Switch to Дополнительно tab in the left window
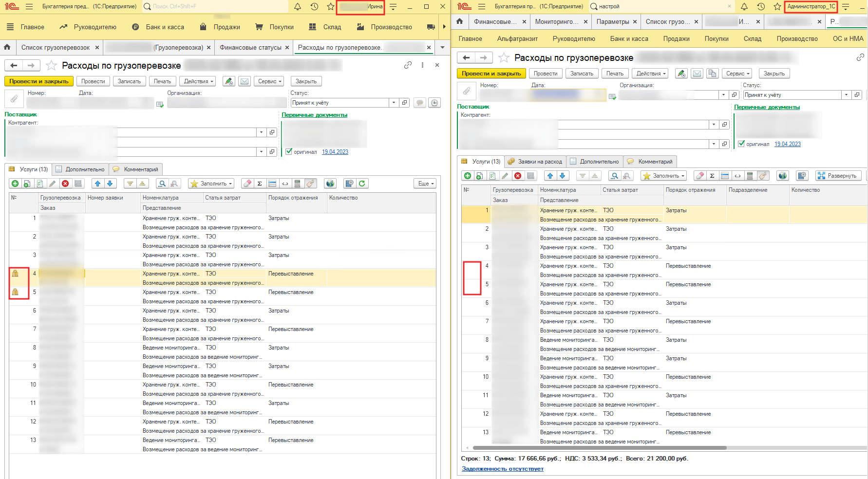This screenshot has width=868, height=479. 80,169
